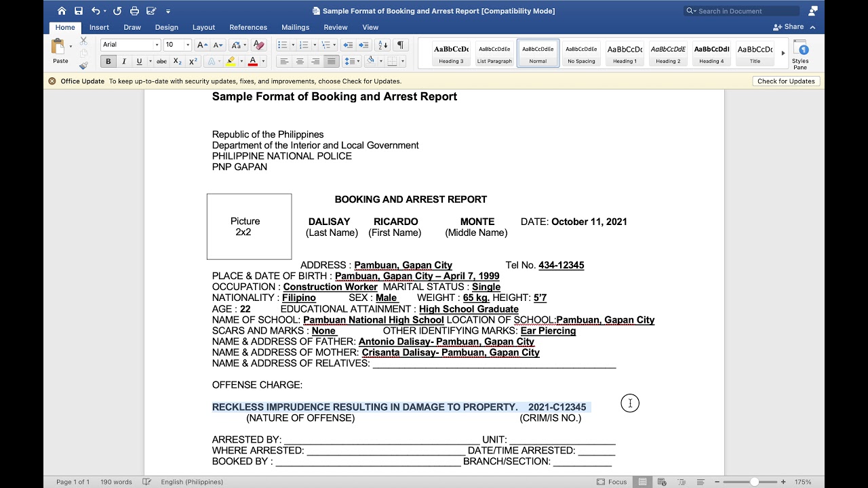Click the red font color button

click(252, 61)
